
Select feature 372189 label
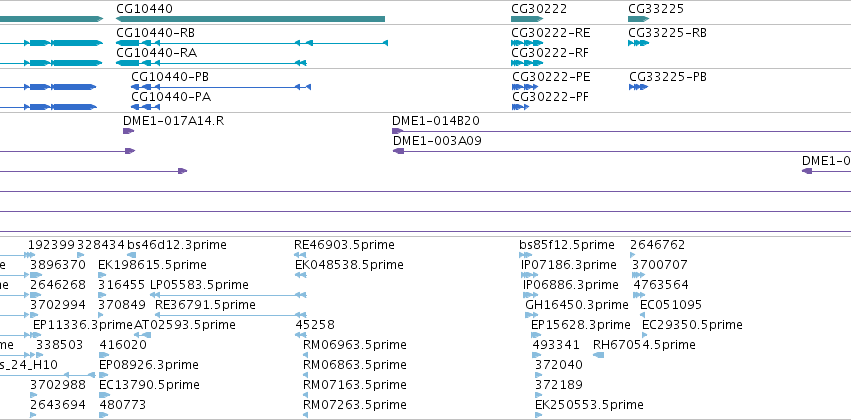coord(559,384)
